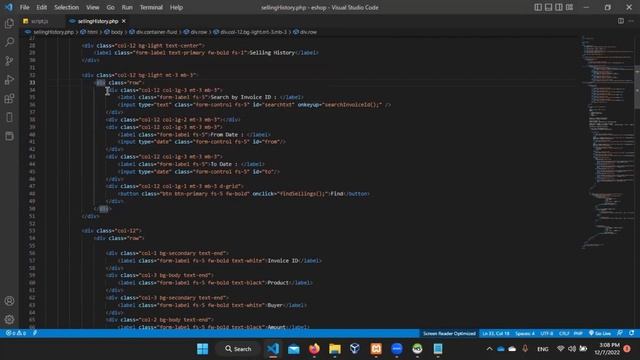
Task: Open VirtualBox cube icon on the taskbar
Action: (355, 349)
